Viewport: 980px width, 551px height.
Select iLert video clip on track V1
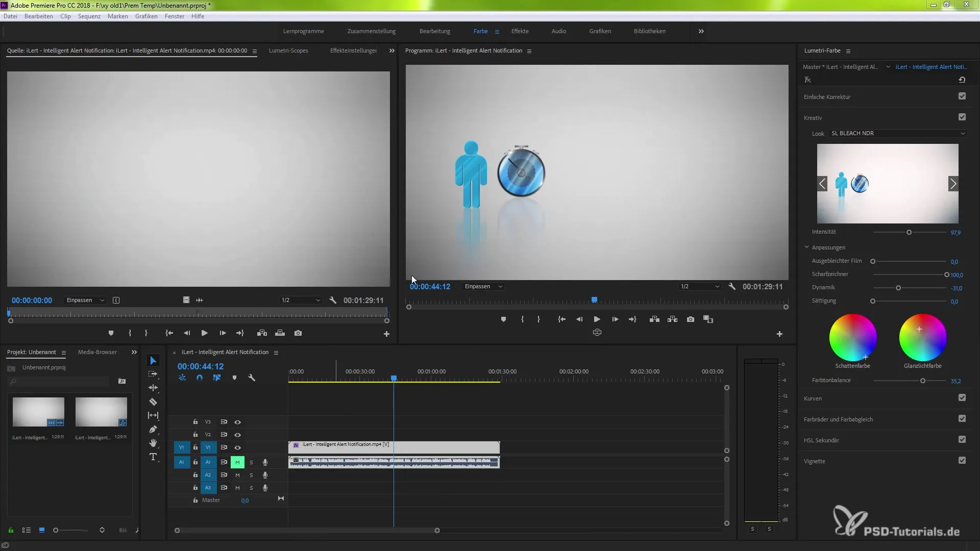[394, 448]
